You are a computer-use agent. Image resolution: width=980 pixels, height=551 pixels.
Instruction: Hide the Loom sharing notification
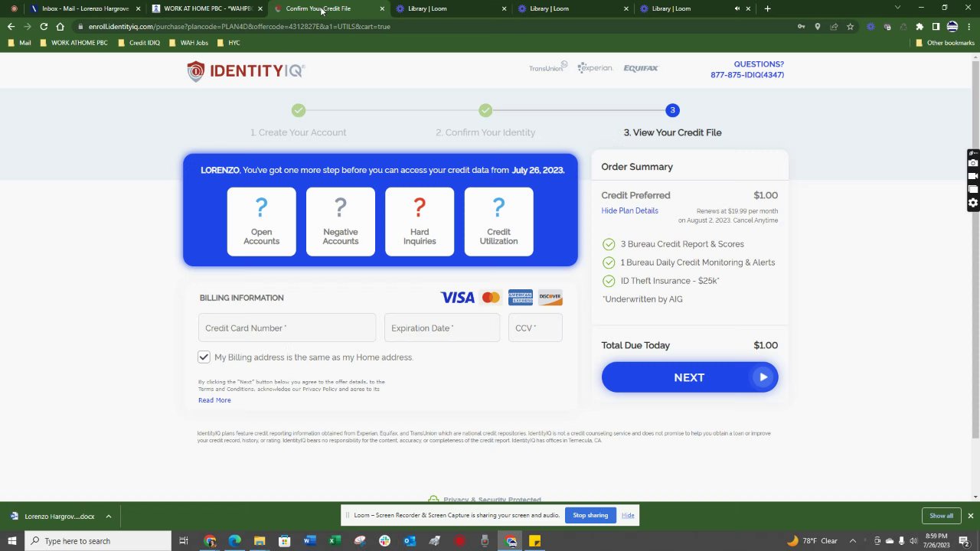[x=628, y=515]
